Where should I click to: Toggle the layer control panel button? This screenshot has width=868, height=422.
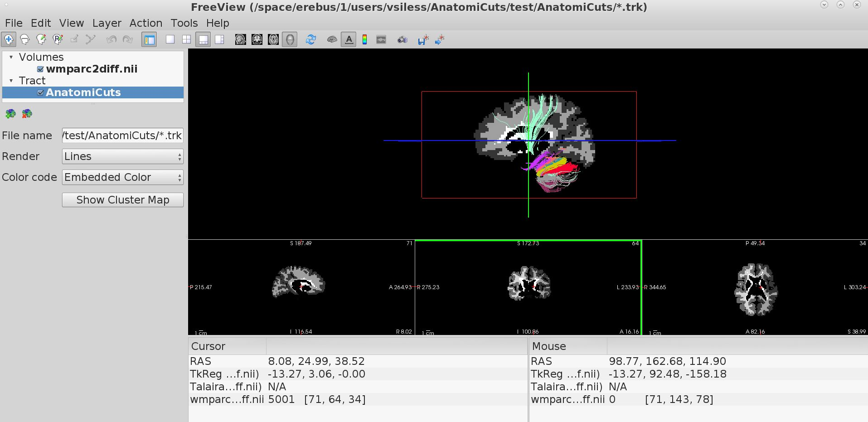[149, 40]
